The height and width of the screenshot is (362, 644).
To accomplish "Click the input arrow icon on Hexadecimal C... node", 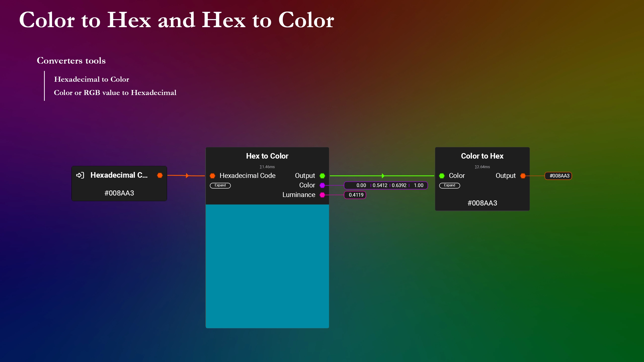I will tap(80, 175).
